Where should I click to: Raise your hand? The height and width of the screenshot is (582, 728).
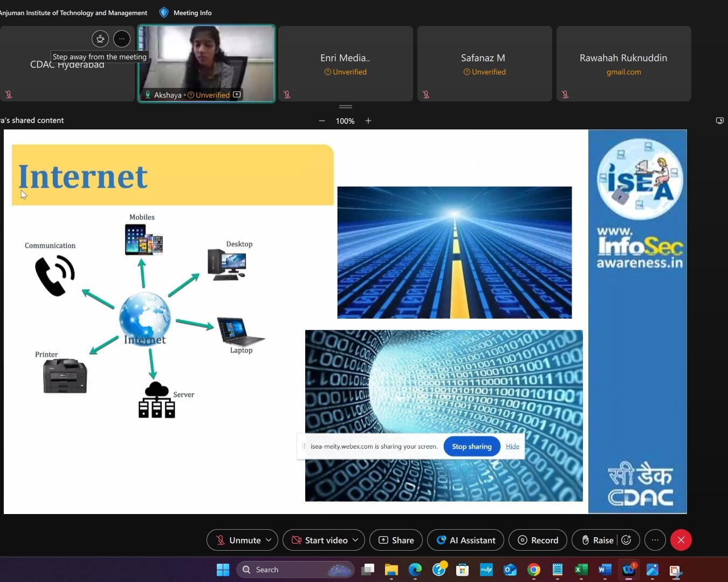[597, 540]
